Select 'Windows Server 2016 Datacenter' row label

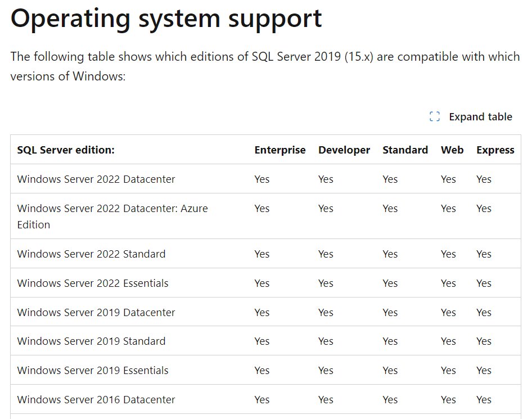[x=96, y=400]
